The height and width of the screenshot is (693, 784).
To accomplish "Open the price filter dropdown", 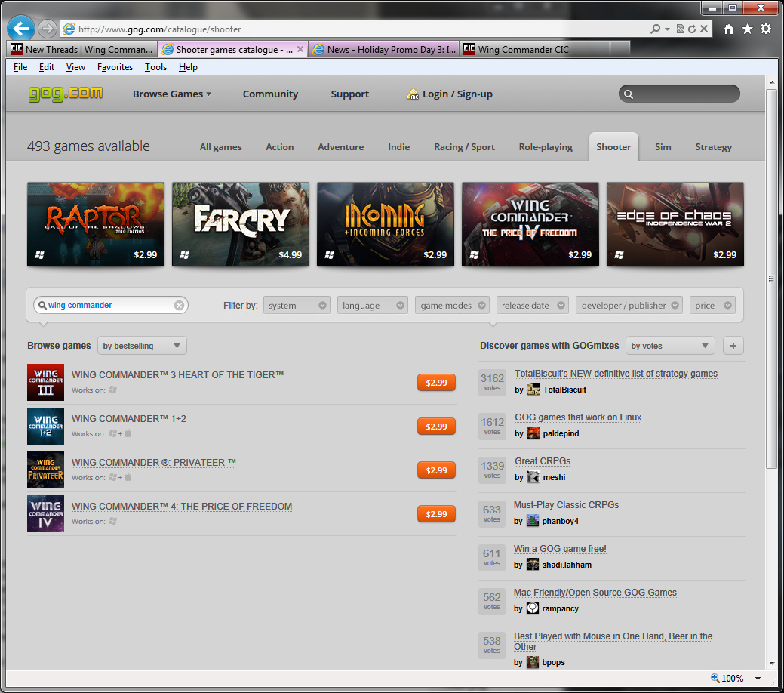I will point(712,306).
